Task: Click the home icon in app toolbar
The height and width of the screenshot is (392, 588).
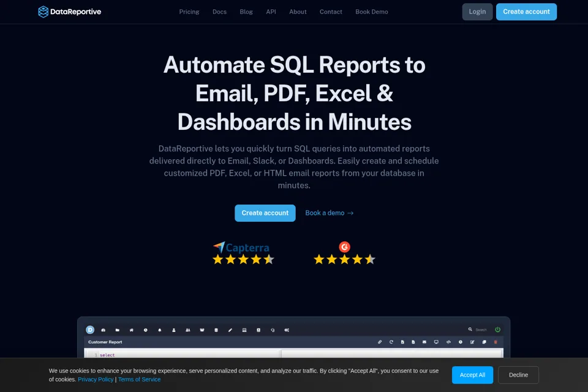Action: pos(131,330)
